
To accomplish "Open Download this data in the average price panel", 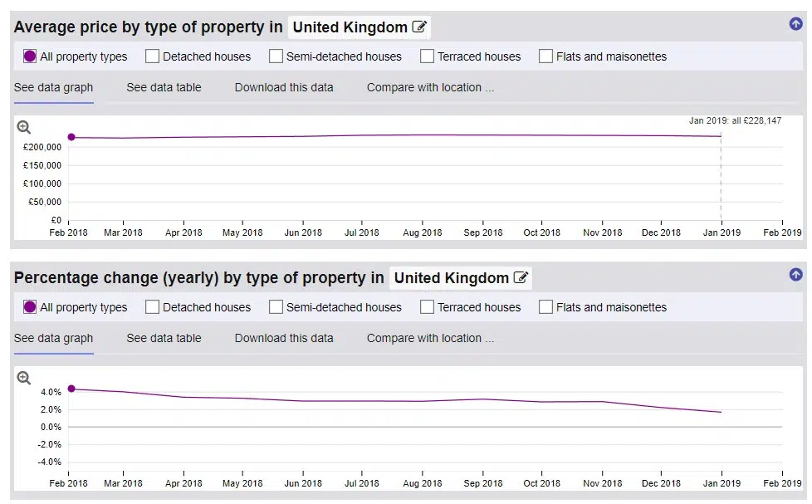I will (284, 87).
